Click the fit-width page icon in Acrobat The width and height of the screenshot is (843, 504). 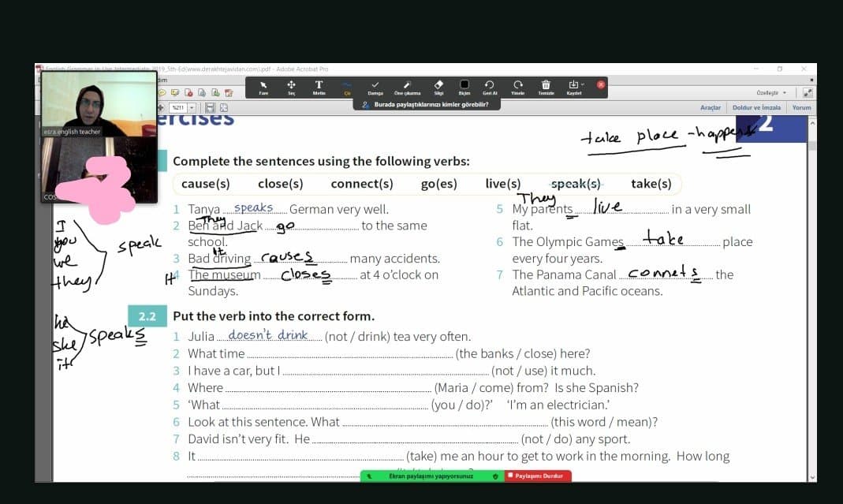(210, 107)
